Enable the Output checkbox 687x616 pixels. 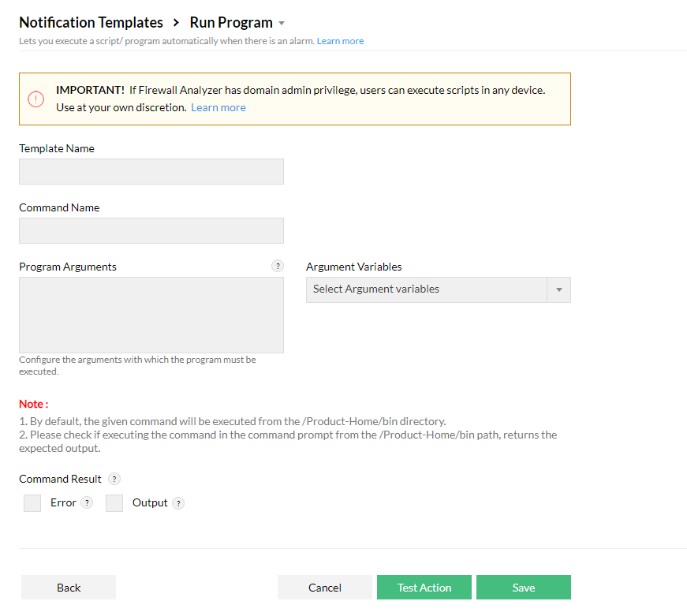pyautogui.click(x=114, y=502)
